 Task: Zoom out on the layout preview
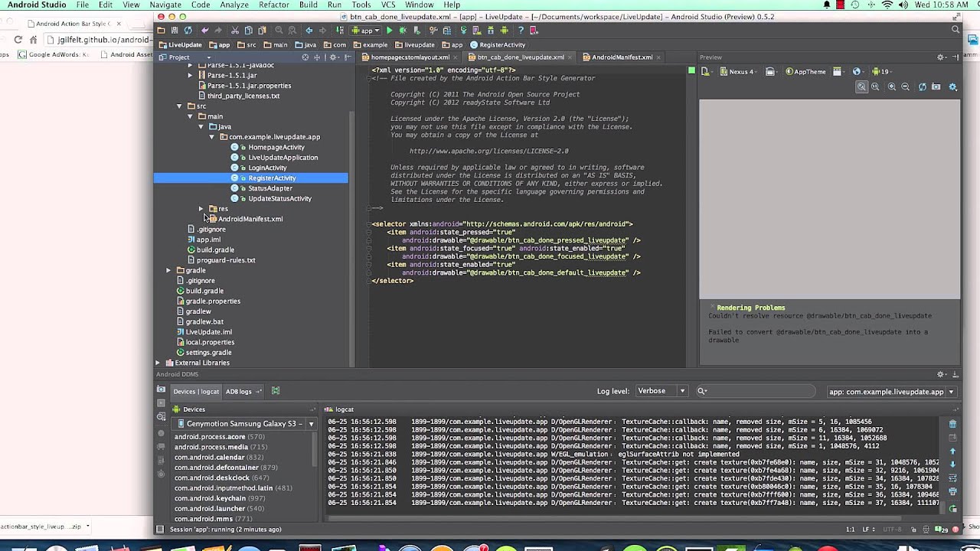click(x=905, y=86)
